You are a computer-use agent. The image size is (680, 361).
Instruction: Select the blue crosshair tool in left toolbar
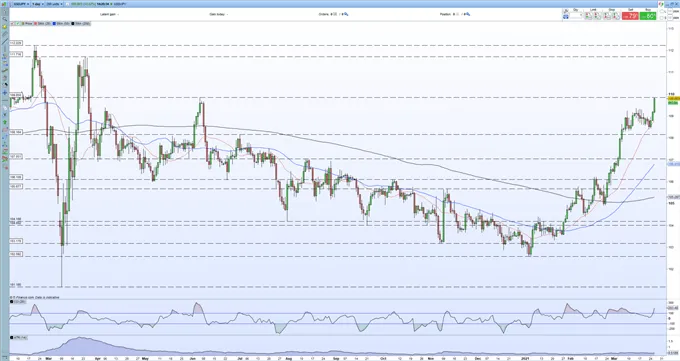click(x=5, y=92)
